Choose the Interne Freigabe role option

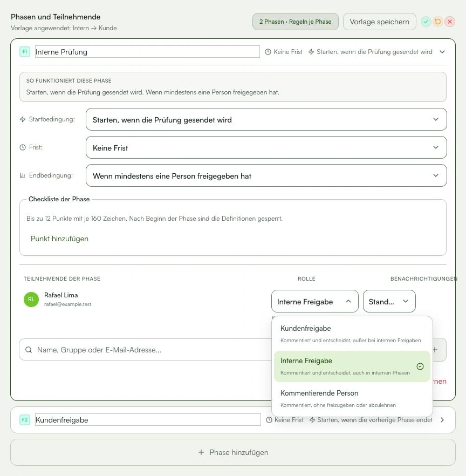click(352, 366)
